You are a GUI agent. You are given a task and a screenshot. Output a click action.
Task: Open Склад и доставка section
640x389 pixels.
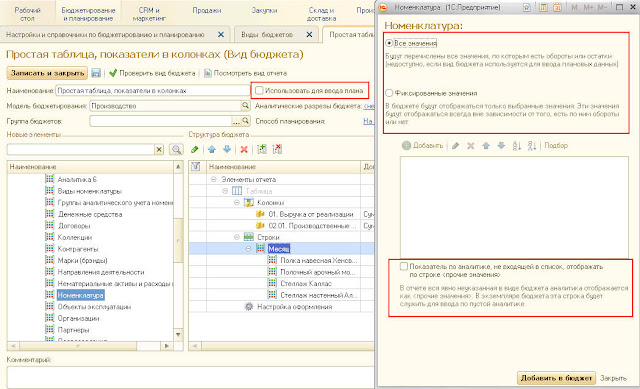(322, 14)
